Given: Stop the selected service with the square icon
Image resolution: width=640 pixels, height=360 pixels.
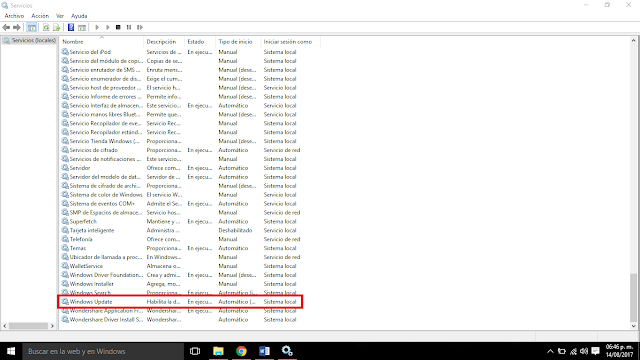Looking at the screenshot, I should tap(118, 27).
